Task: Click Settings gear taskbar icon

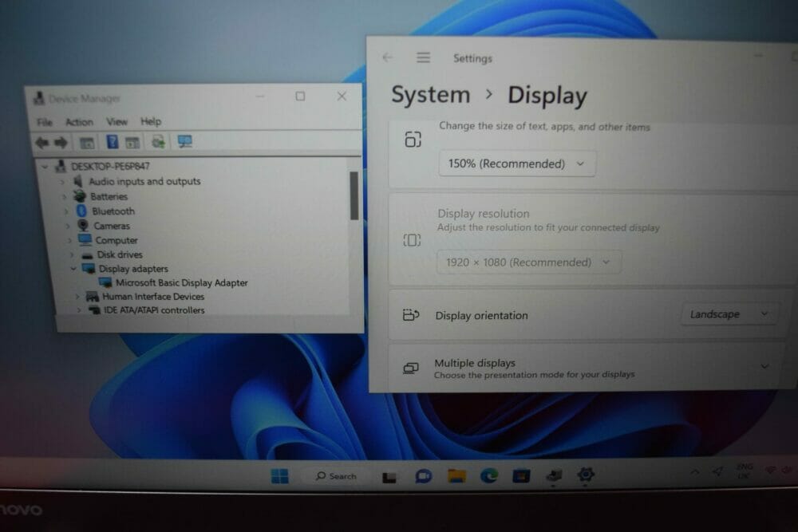Action: click(x=586, y=474)
